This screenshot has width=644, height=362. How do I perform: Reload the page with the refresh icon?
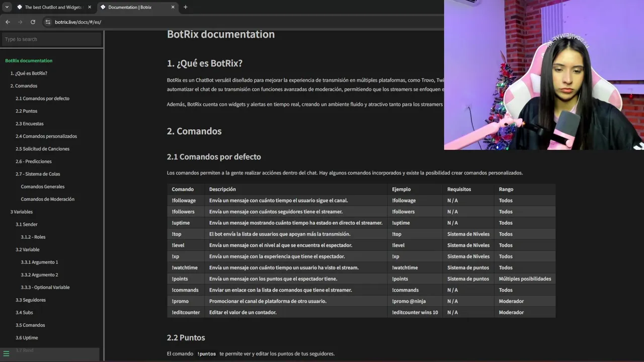33,22
